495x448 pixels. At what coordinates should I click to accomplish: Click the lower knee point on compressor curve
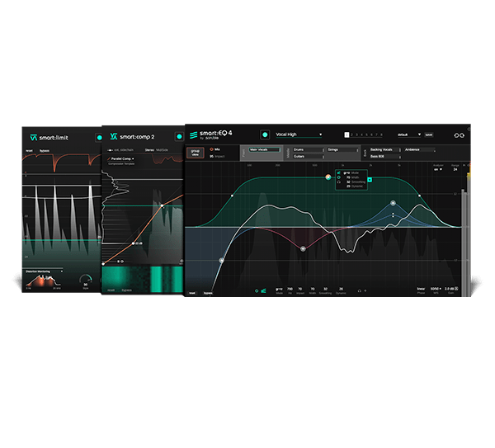point(133,243)
